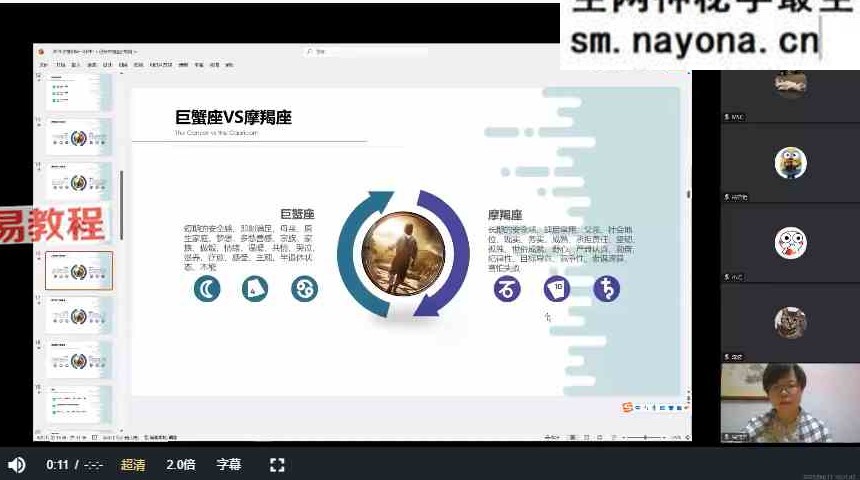
Task: Click the purple number 10 card icon
Action: click(x=557, y=289)
